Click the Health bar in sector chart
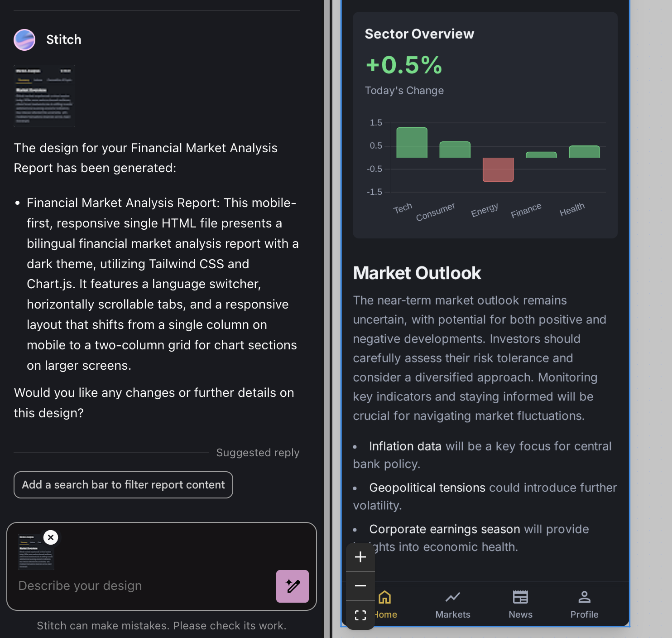Viewport: 672px width, 638px height. [584, 152]
